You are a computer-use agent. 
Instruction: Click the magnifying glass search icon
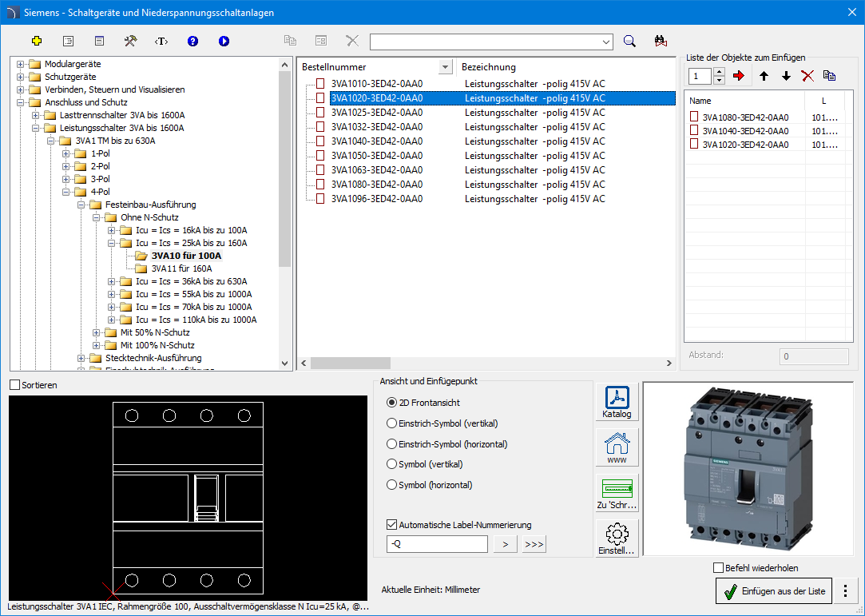point(629,41)
